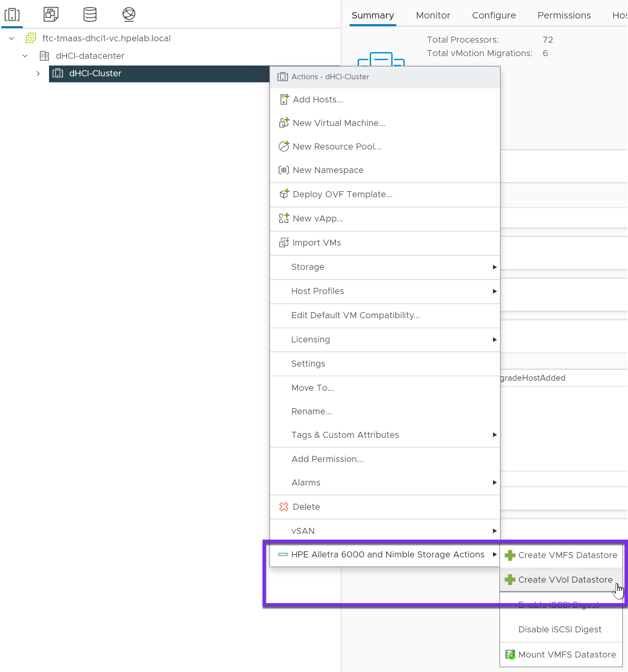The width and height of the screenshot is (628, 672).
Task: Click the green plus beside Create VMFS Datastore
Action: pyautogui.click(x=509, y=555)
